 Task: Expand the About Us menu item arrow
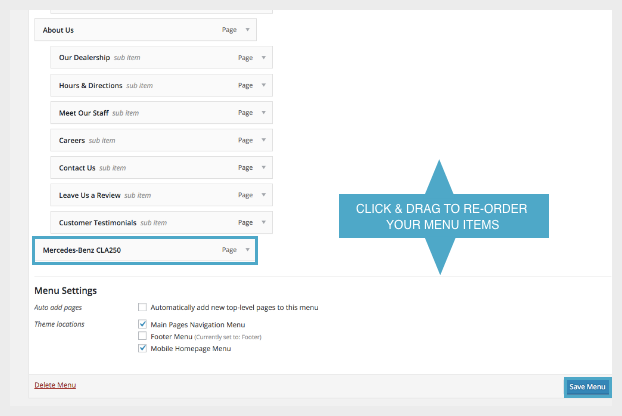click(x=248, y=30)
